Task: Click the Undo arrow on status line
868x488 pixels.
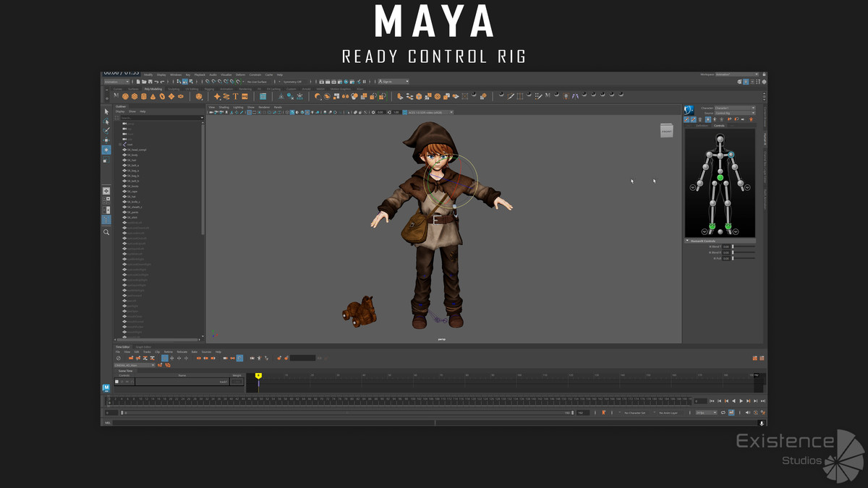Action: pos(156,82)
